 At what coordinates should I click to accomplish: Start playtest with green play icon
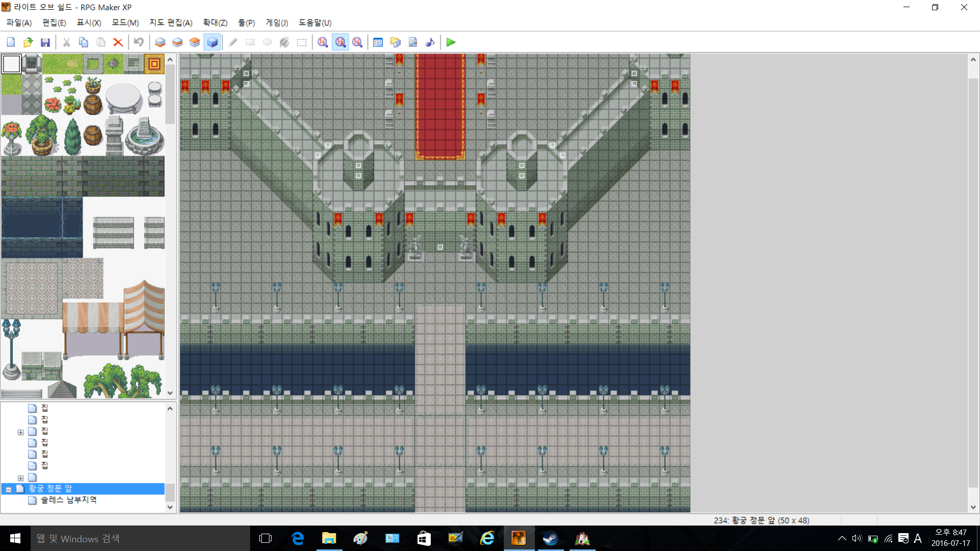tap(451, 42)
